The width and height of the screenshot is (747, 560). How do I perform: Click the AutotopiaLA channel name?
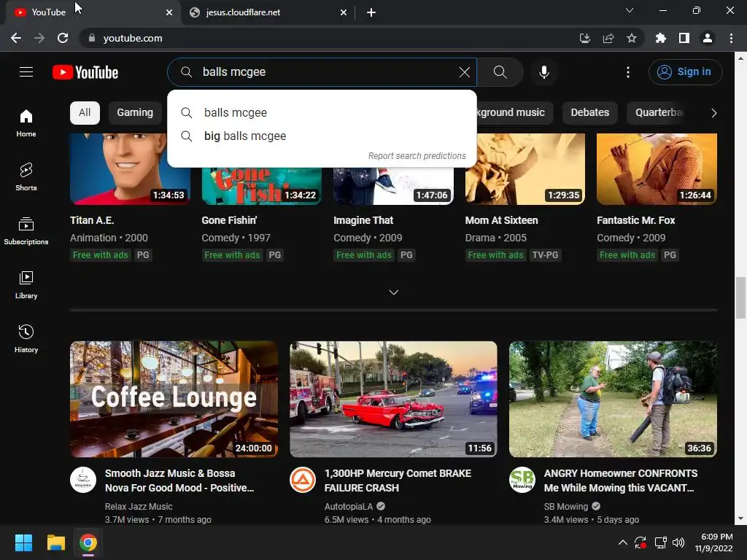pyautogui.click(x=349, y=506)
